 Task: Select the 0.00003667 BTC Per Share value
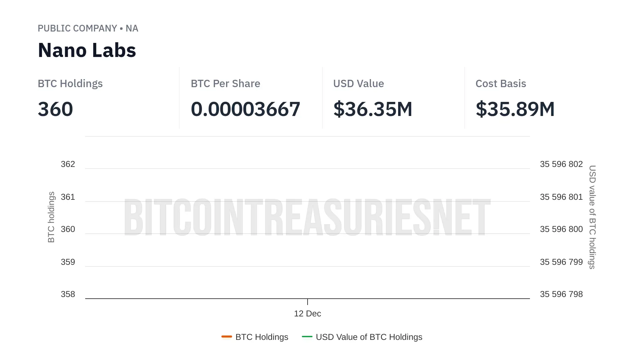[x=245, y=109]
